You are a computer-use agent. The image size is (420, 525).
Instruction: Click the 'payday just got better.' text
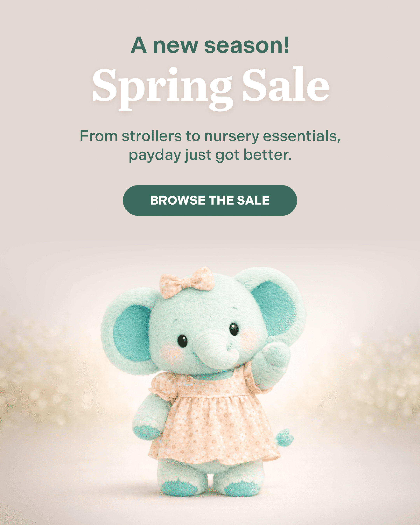coord(210,155)
